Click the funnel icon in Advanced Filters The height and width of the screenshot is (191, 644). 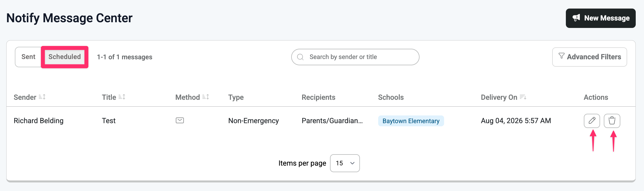pyautogui.click(x=561, y=56)
